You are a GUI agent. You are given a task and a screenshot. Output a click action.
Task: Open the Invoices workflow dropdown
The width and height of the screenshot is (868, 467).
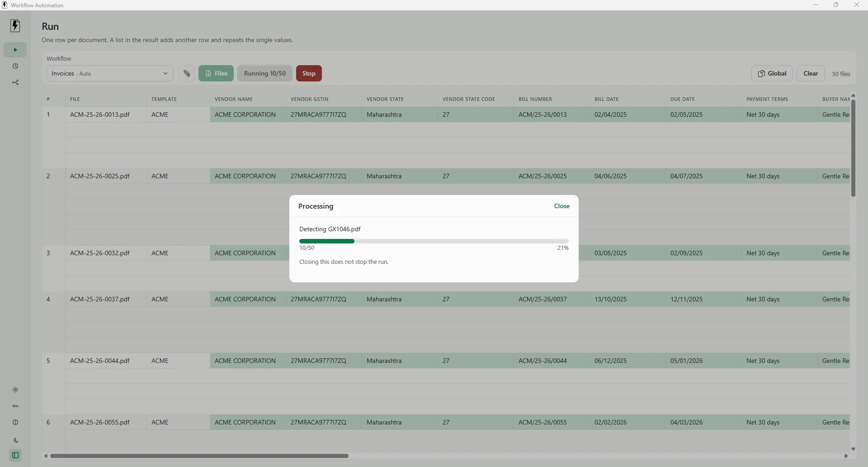110,73
